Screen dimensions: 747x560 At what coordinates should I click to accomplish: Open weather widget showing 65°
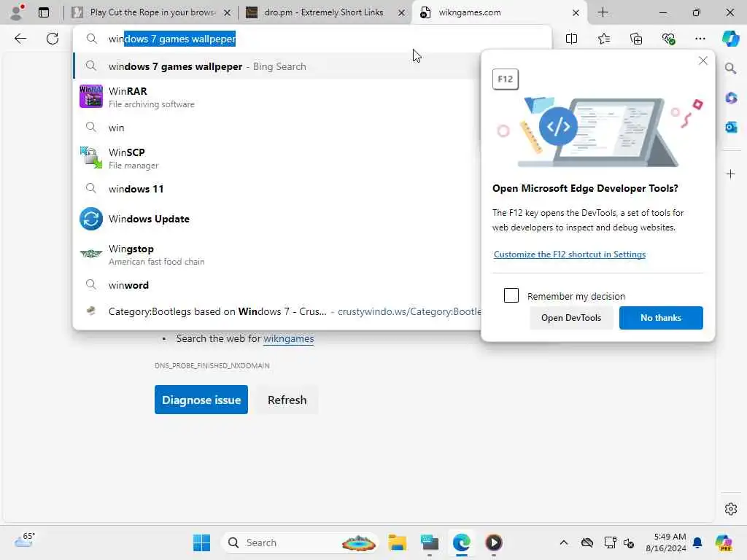tap(25, 540)
